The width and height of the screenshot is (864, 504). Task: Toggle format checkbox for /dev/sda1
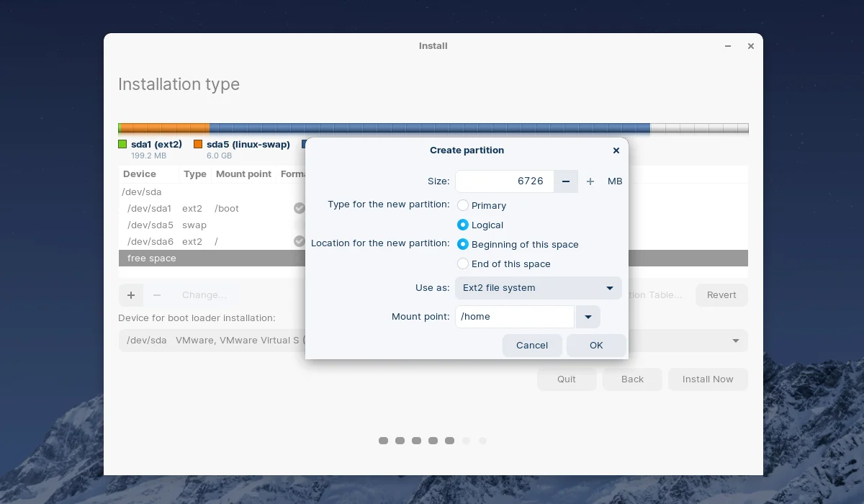pos(300,208)
